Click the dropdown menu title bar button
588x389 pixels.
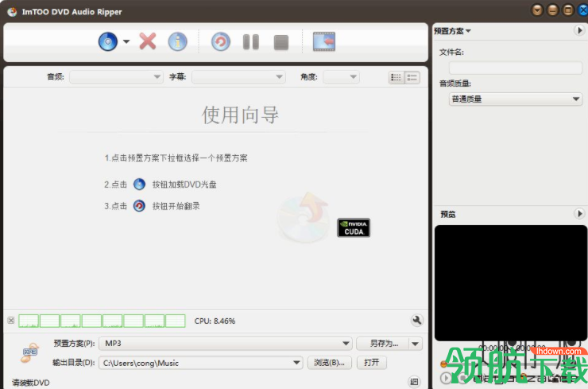pyautogui.click(x=537, y=10)
